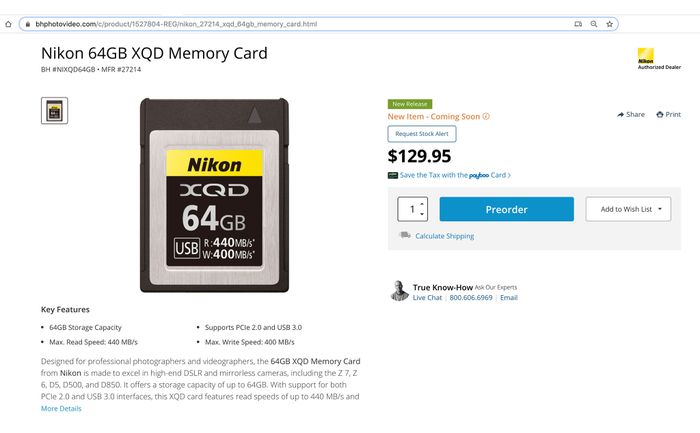
Task: Click Request Stock Alert button
Action: 422,134
